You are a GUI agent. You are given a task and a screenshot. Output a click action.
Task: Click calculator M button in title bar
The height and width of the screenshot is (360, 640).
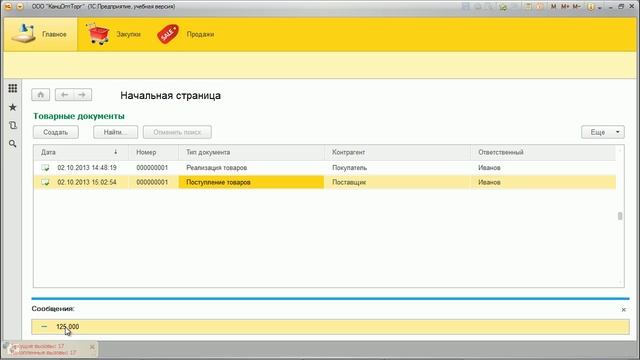point(553,7)
